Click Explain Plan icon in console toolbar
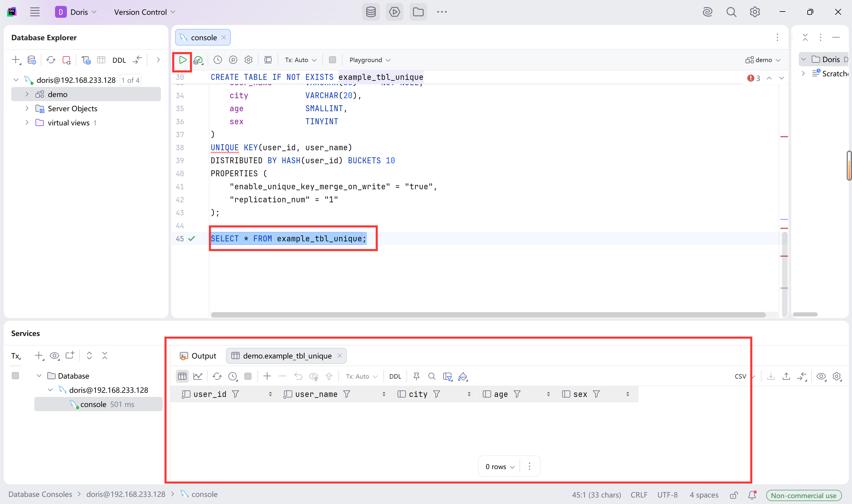This screenshot has width=852, height=504. (198, 60)
